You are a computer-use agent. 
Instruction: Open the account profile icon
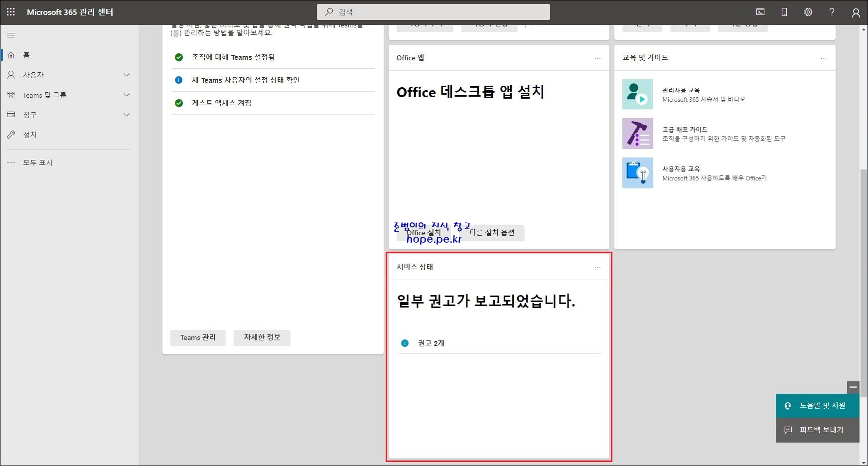[856, 12]
